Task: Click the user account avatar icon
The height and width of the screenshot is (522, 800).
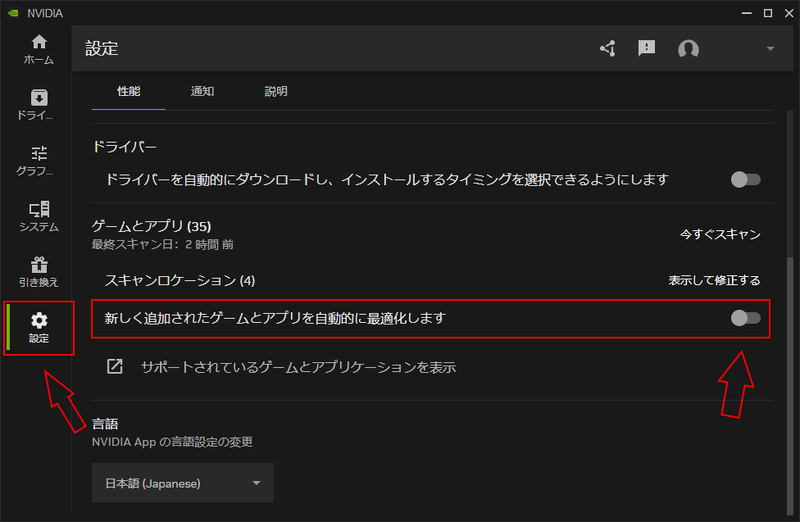Action: point(688,49)
